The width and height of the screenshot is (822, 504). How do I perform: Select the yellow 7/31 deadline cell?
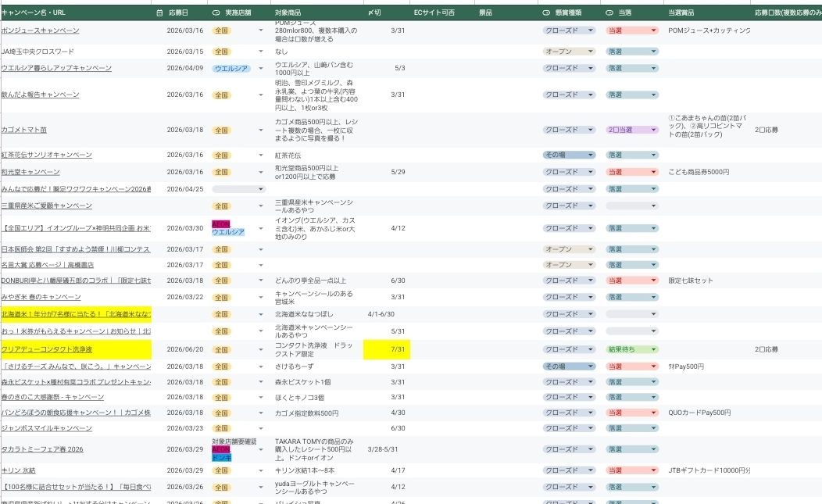tap(386, 349)
